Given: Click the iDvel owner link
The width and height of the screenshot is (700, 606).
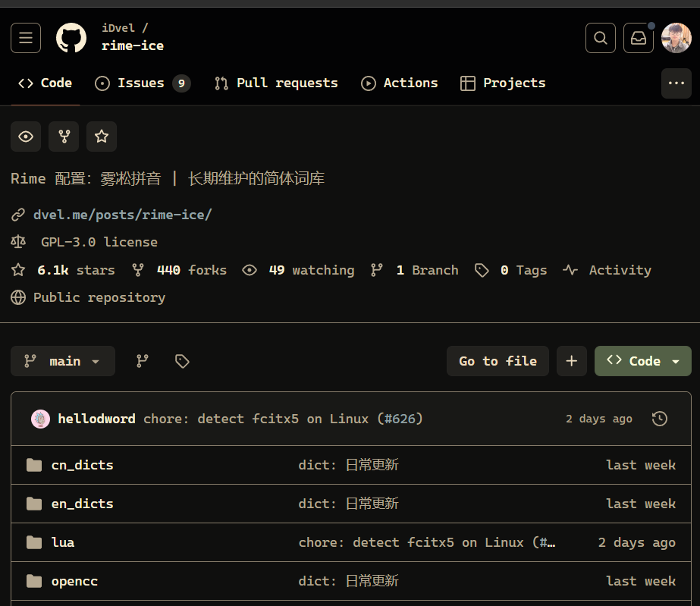Looking at the screenshot, I should click(118, 28).
